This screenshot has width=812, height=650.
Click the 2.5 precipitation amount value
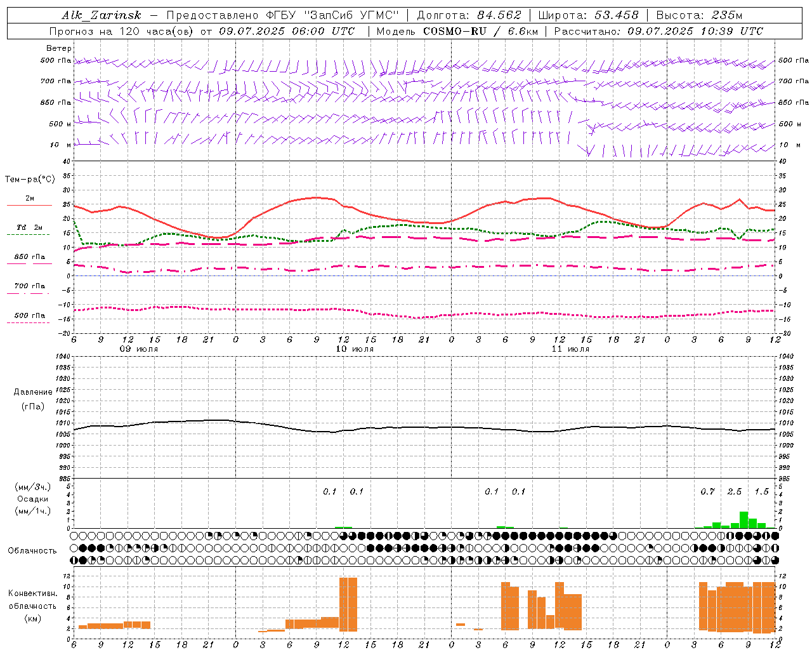pyautogui.click(x=735, y=492)
